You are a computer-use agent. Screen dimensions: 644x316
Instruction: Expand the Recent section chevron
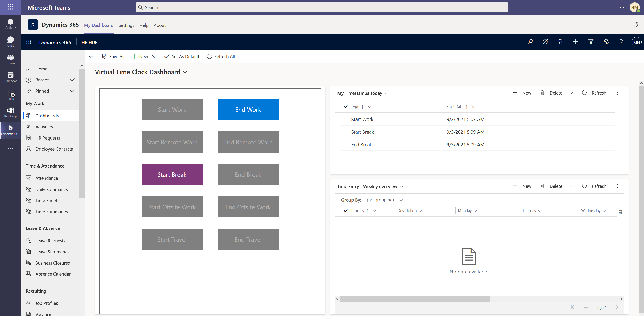72,80
